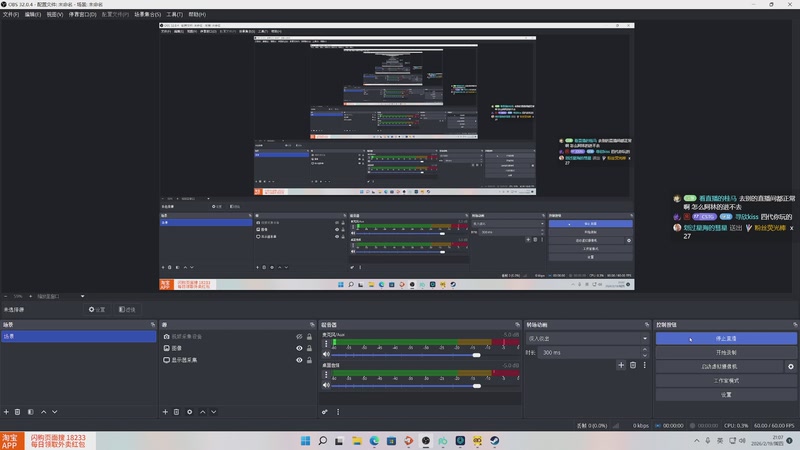The image size is (800, 450).
Task: Pop out the Scenes dock
Action: pos(153,324)
